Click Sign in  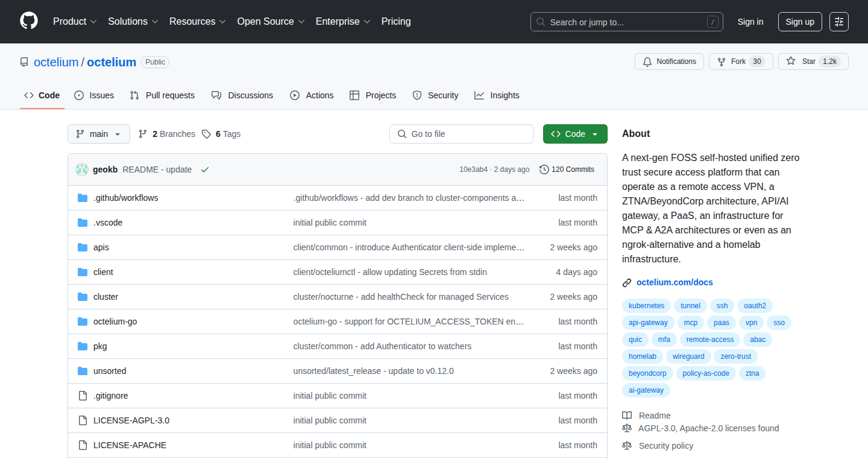tap(750, 22)
